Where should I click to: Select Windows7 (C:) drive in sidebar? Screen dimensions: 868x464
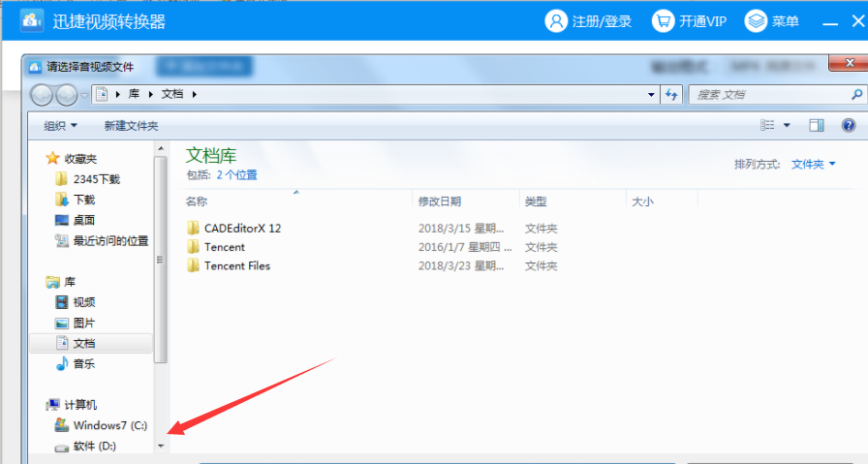[108, 425]
